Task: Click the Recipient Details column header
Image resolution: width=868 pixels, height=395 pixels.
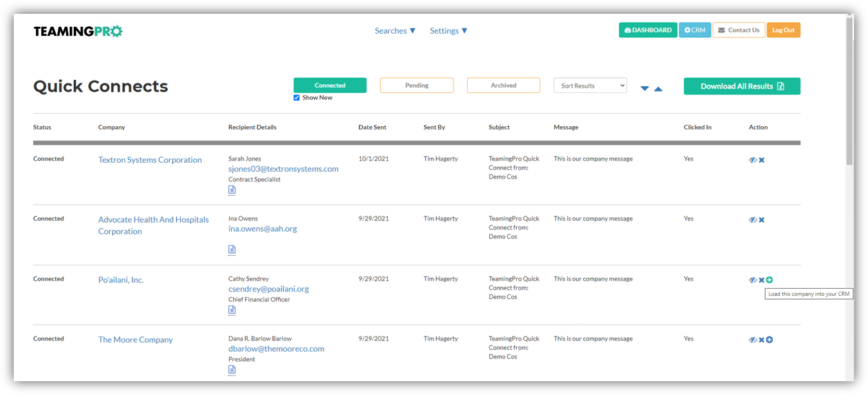Action: tap(253, 128)
